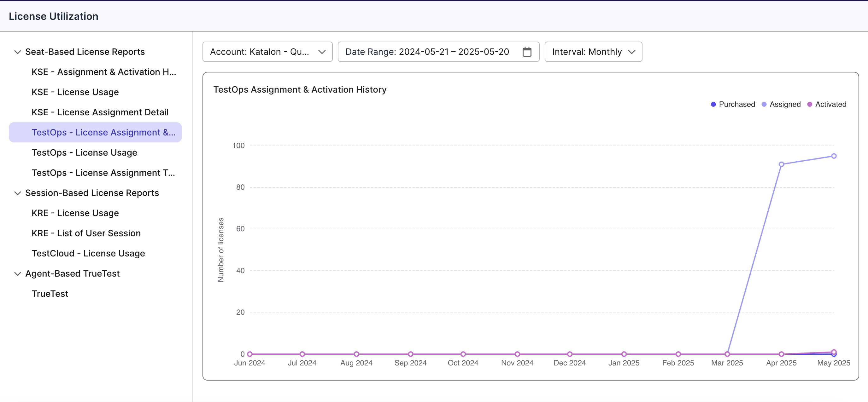Open the TrueTest report
This screenshot has width=868, height=402.
point(50,294)
